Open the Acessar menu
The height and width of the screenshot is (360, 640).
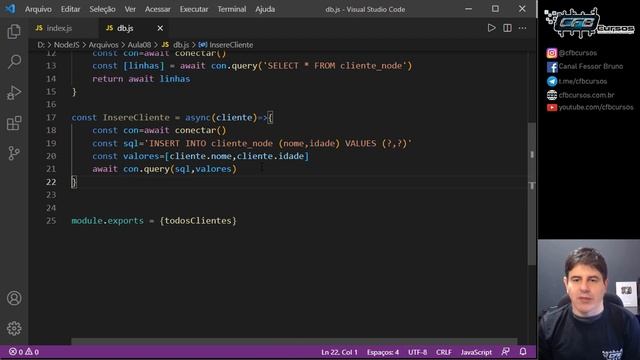click(x=157, y=9)
